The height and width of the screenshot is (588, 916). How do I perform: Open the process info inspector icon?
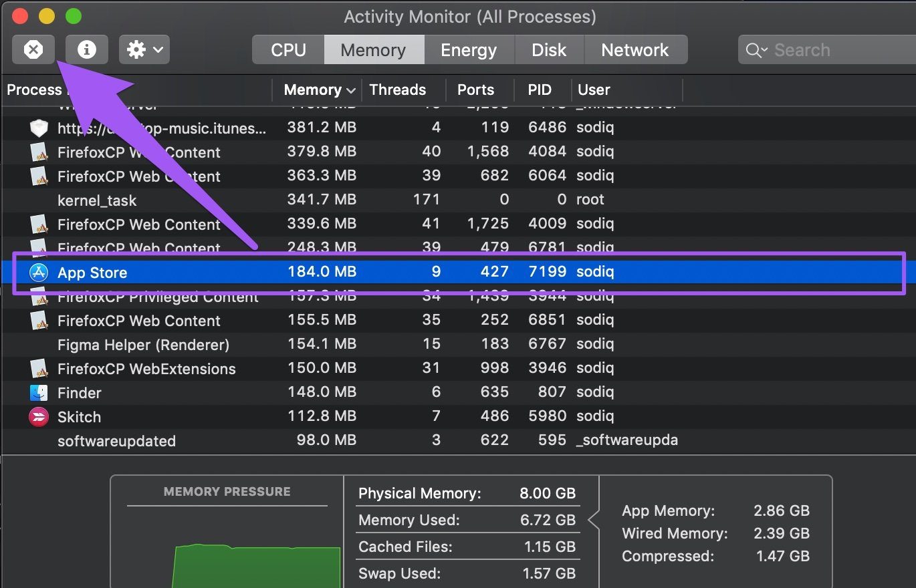(87, 49)
